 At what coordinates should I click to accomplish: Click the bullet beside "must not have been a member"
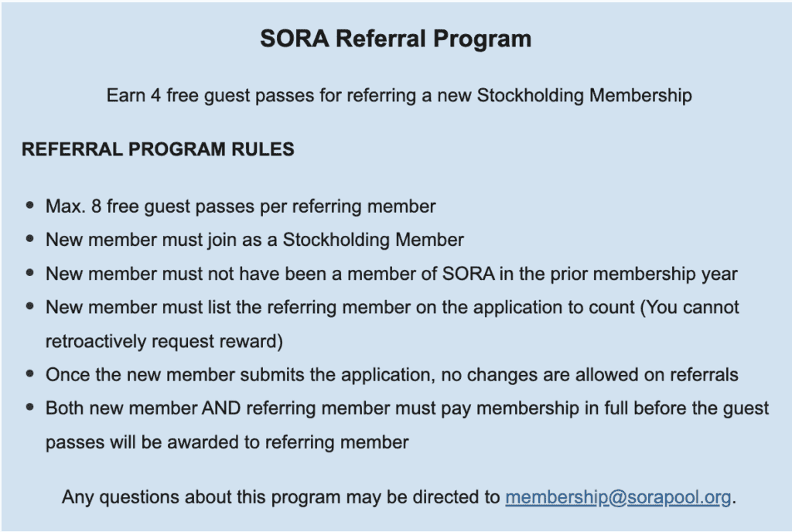[x=29, y=274]
